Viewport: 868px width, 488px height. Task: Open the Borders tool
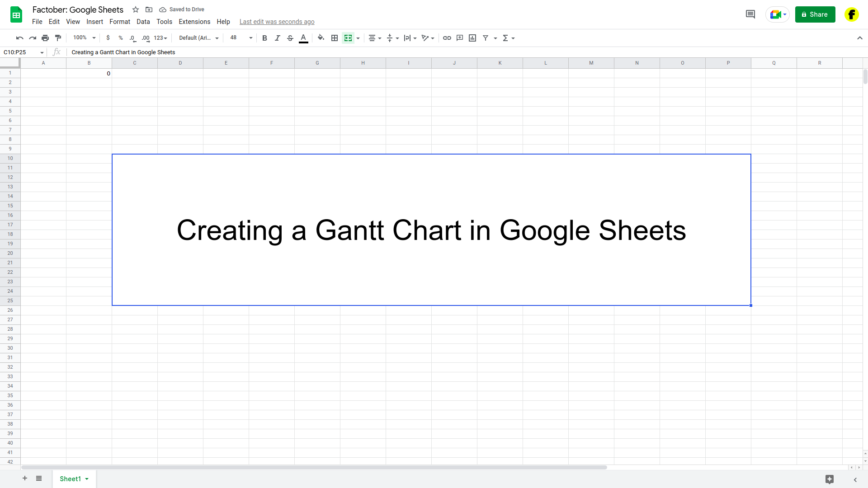coord(335,38)
